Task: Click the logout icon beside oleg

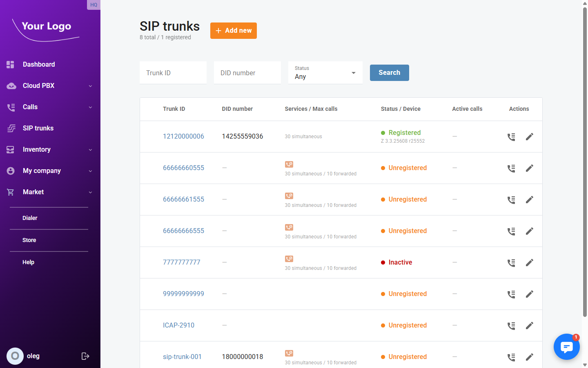Action: tap(85, 356)
